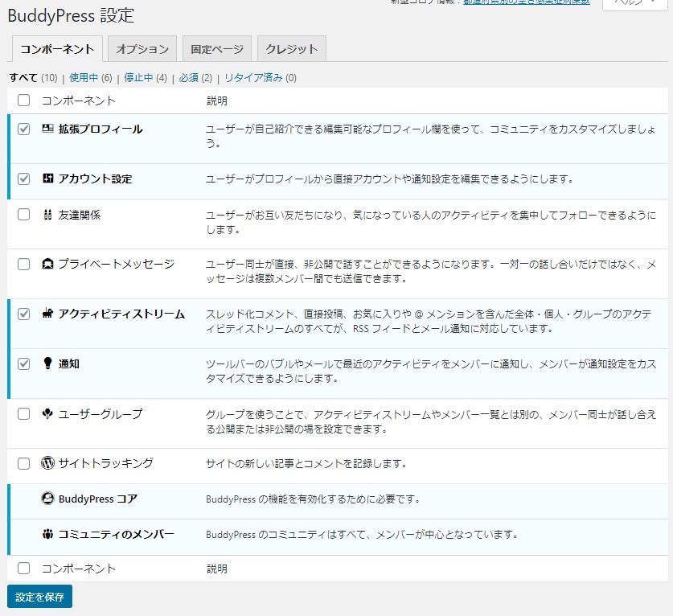Toggle the select-all components checkbox

(x=23, y=100)
